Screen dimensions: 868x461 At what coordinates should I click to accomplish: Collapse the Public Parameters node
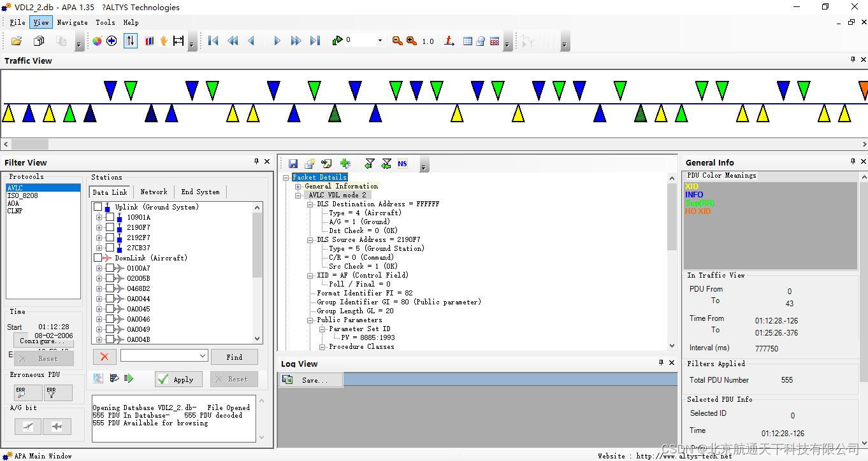point(310,320)
